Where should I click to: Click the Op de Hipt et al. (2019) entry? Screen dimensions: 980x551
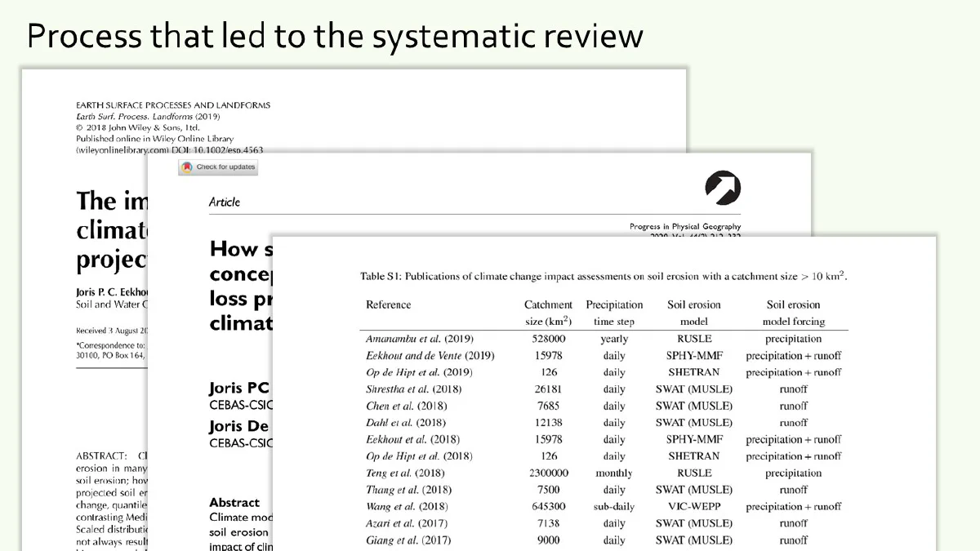419,372
